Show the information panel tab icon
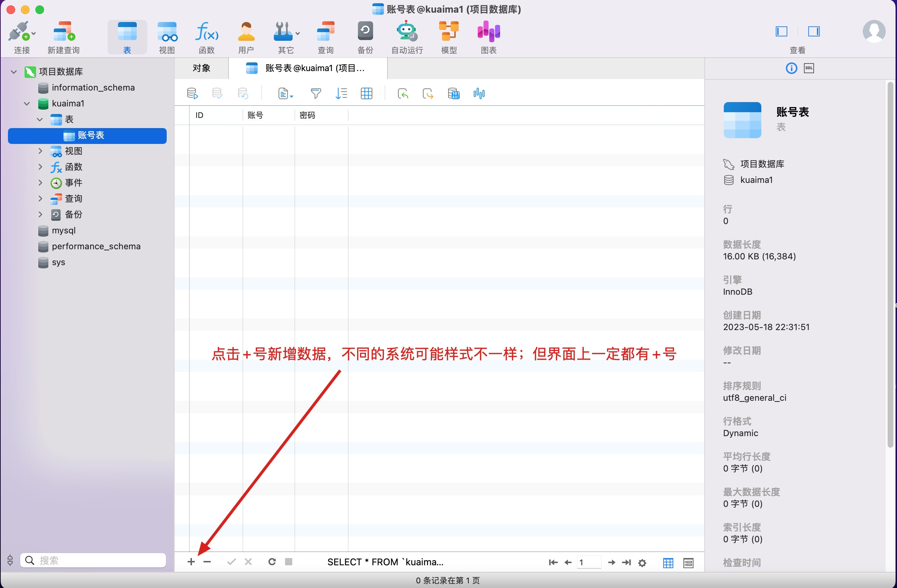 pyautogui.click(x=791, y=68)
